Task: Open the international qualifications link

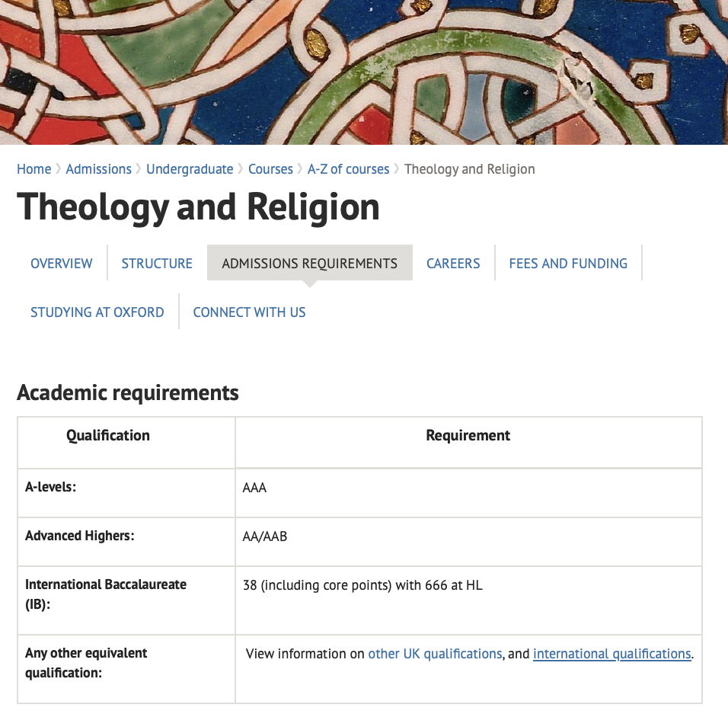Action: [x=612, y=654]
